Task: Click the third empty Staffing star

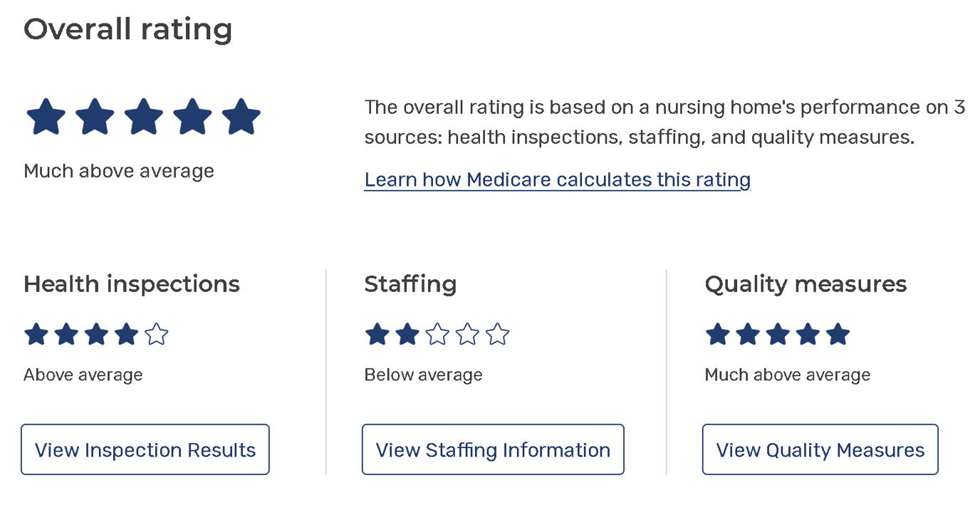Action: tap(437, 334)
